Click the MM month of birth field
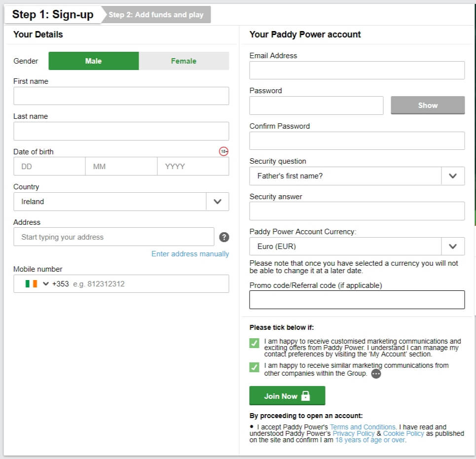Viewport: 476px width, 459px height. click(121, 166)
